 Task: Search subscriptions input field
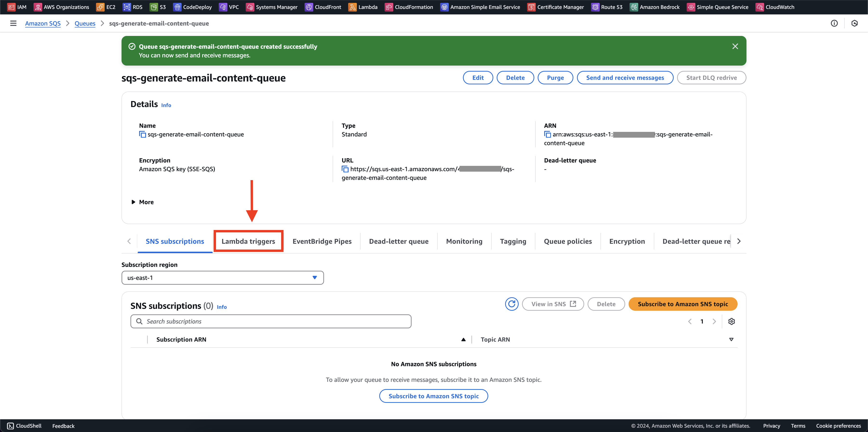271,321
